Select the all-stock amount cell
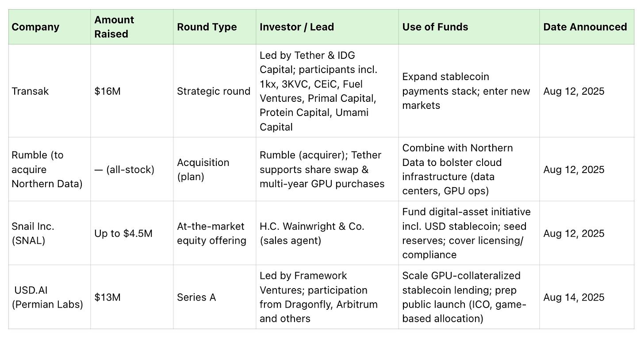This screenshot has height=339, width=644. pos(124,169)
